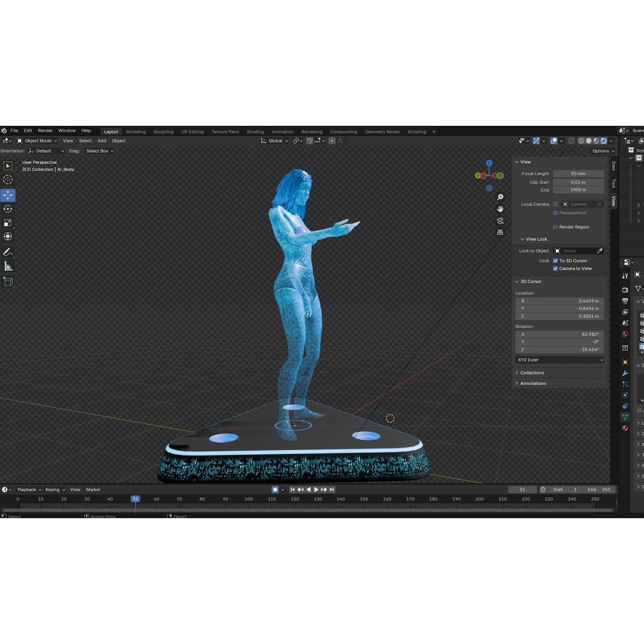The image size is (644, 644).
Task: Switch to material preview shading
Action: [596, 141]
